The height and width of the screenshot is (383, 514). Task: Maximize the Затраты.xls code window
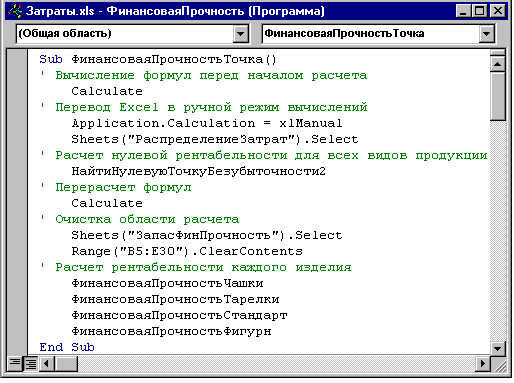[x=479, y=11]
